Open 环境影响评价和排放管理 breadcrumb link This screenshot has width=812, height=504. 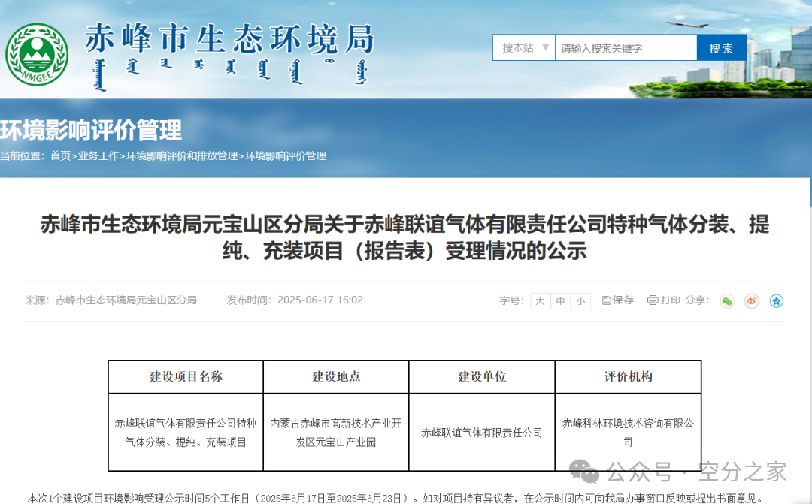182,155
